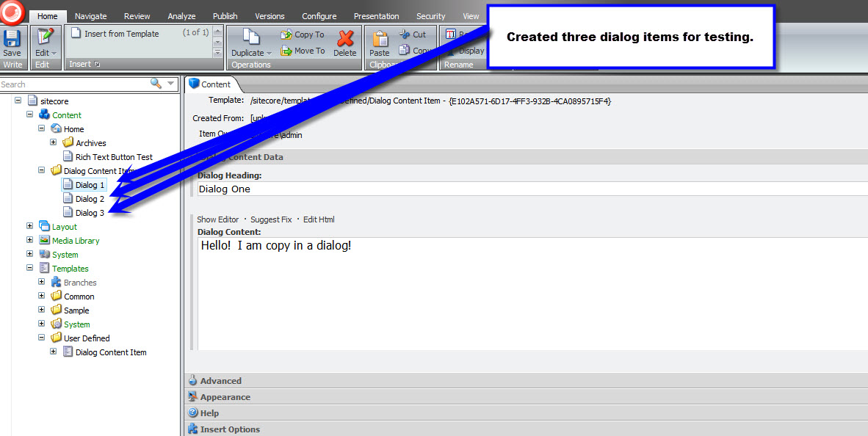This screenshot has height=436, width=868.
Task: Switch to the Publish ribbon tab
Action: click(225, 16)
